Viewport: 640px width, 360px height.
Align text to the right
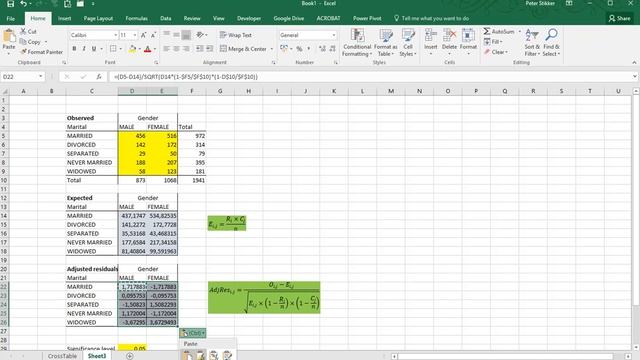(186, 49)
